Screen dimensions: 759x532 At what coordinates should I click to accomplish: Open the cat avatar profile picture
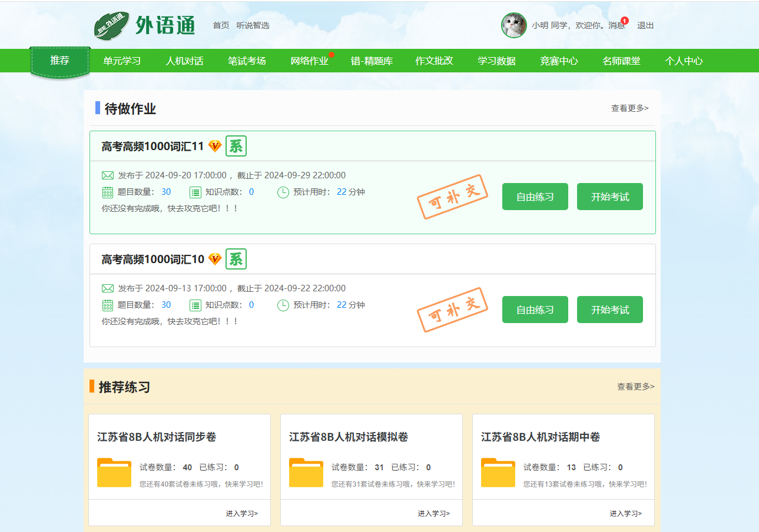[513, 25]
